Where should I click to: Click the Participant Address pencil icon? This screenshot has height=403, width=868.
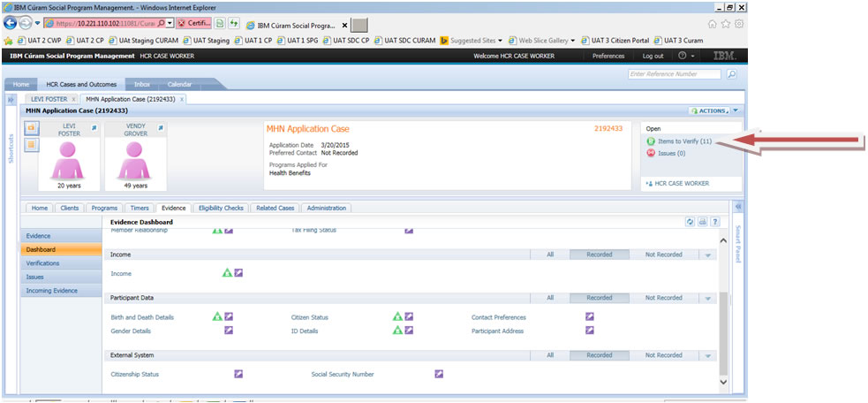point(590,330)
